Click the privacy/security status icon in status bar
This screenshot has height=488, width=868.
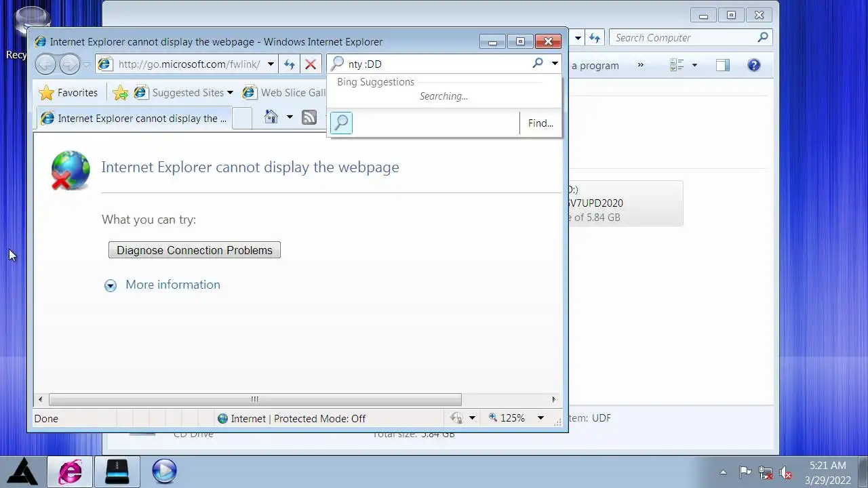pos(457,418)
